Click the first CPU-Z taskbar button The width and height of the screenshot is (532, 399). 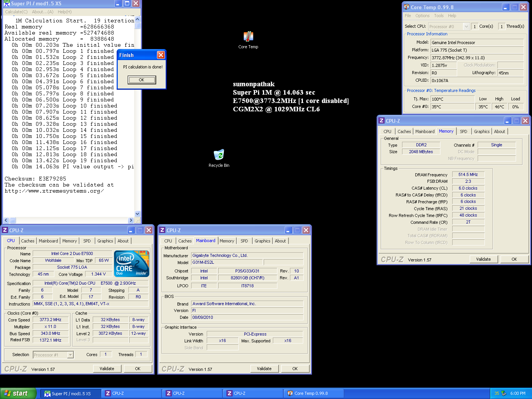coord(131,393)
